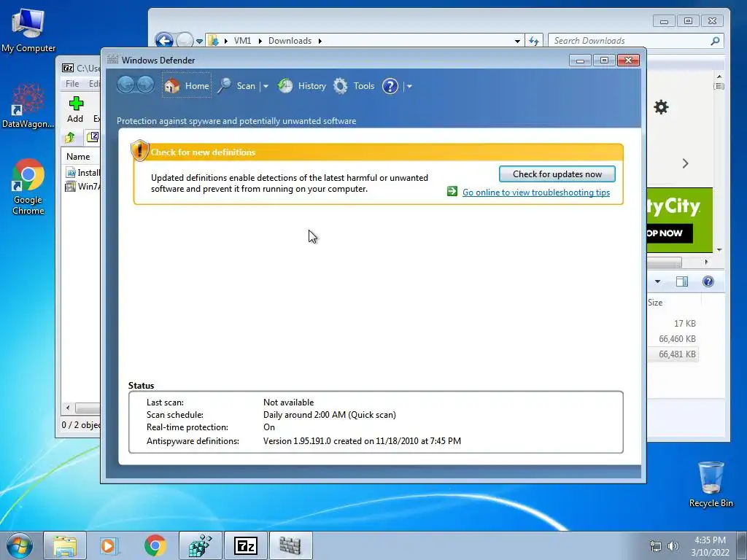747x560 pixels.
Task: Click Explorer's Help icon
Action: (708, 281)
